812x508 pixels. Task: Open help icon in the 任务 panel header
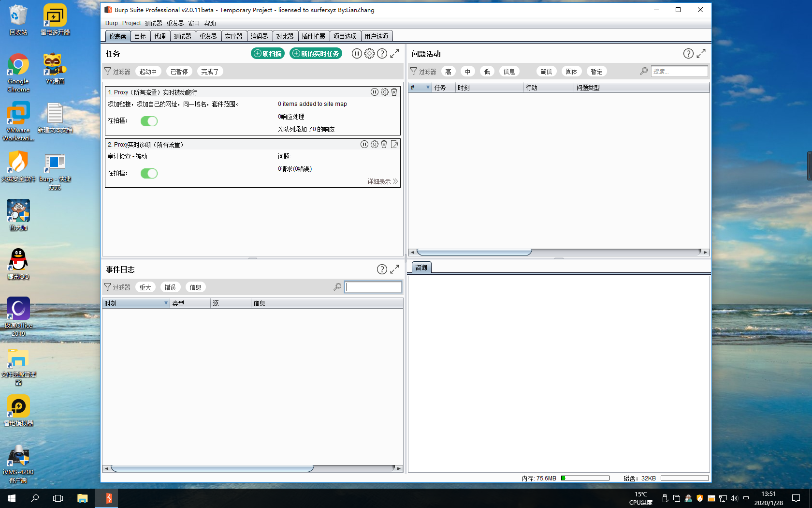(382, 54)
